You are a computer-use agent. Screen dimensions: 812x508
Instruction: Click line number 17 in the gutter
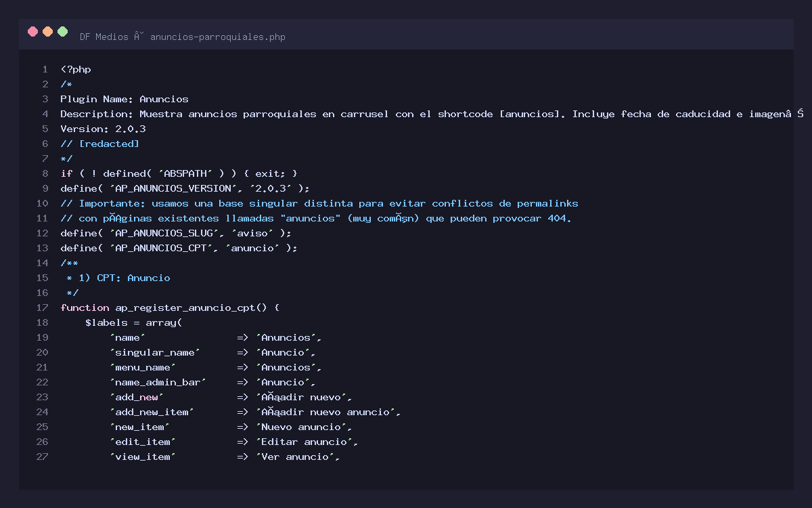click(x=42, y=308)
